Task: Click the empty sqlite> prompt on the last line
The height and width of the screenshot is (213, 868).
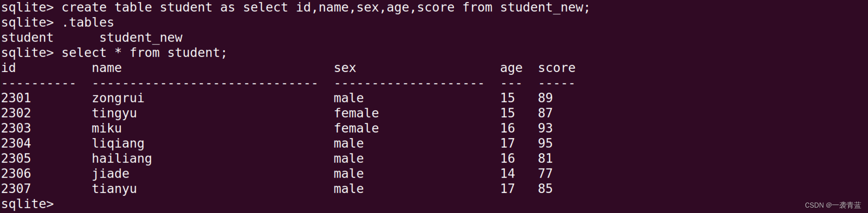Action: [x=28, y=204]
